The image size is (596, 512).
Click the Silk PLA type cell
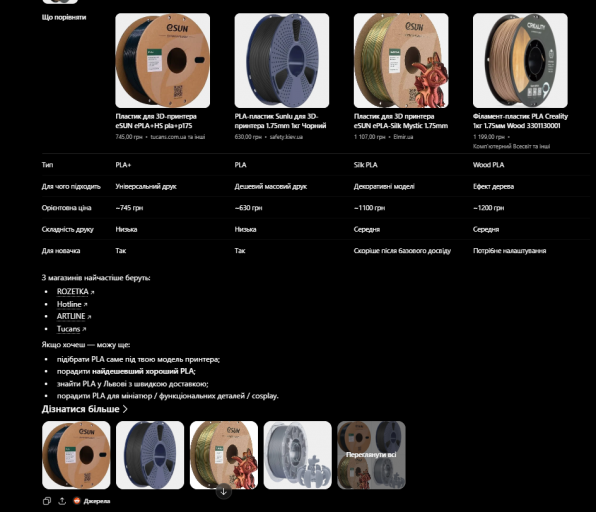point(366,165)
